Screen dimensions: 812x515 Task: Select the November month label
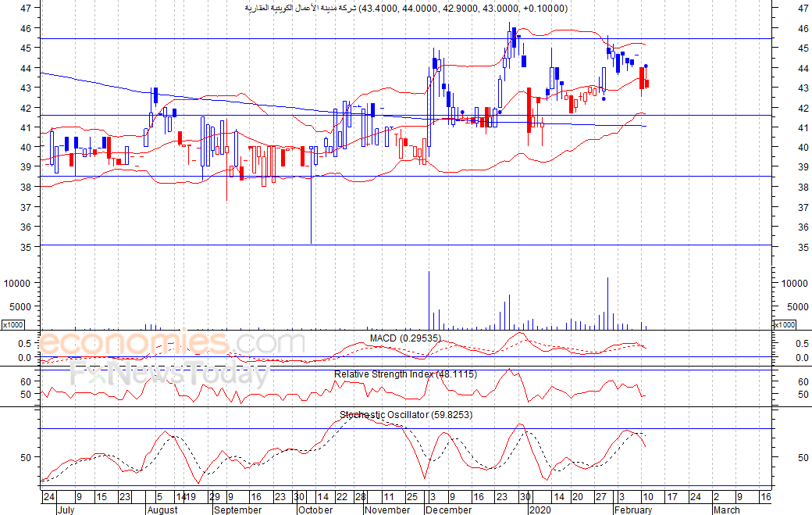pos(387,510)
